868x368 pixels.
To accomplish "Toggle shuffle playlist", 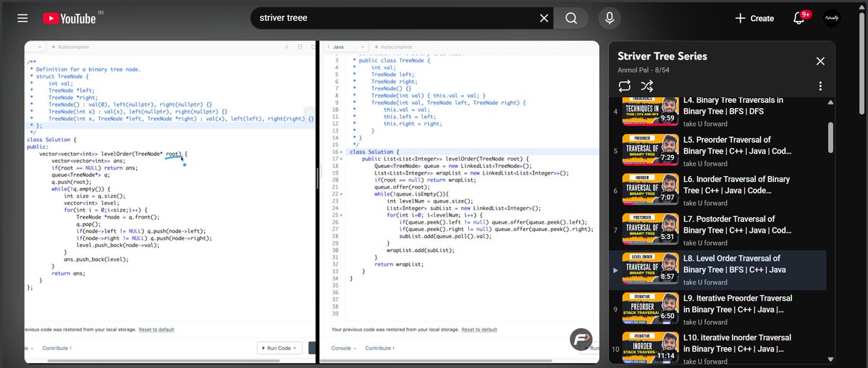I will tap(647, 86).
